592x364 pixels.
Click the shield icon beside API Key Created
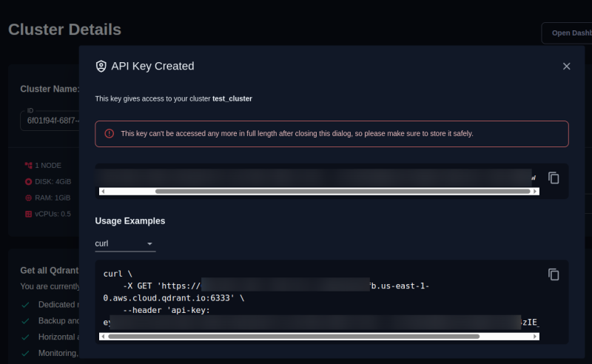tap(101, 66)
